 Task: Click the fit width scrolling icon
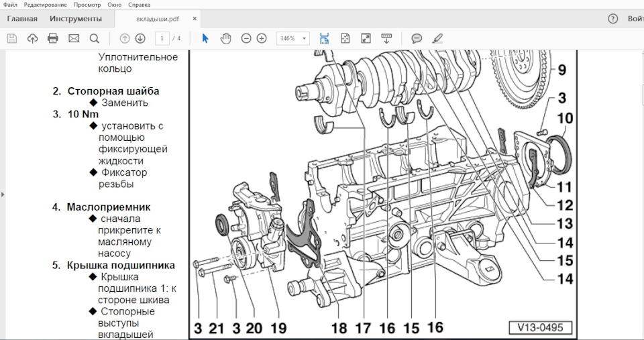tap(325, 39)
